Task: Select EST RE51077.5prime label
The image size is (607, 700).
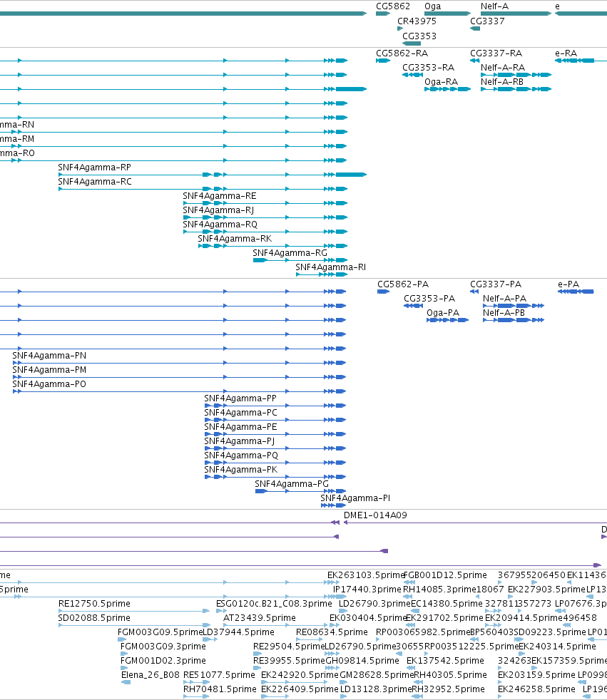Action: [x=219, y=676]
